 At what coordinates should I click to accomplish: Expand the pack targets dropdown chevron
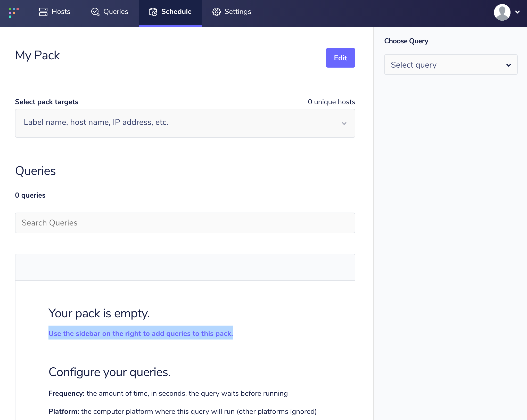click(344, 124)
